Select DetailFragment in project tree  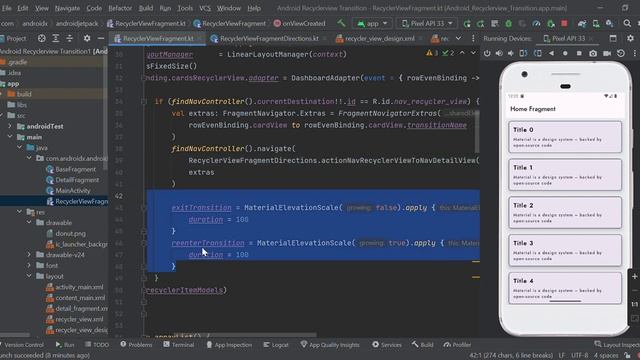(77, 180)
